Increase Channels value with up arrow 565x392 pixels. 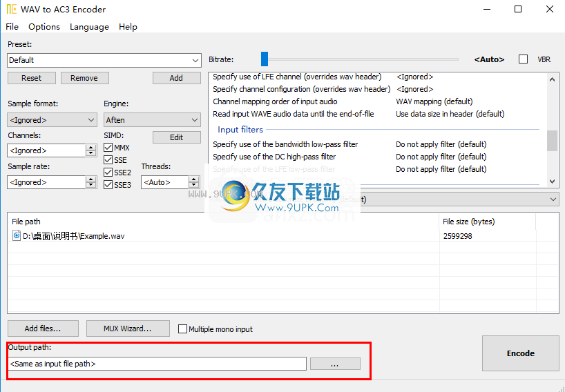coord(91,148)
